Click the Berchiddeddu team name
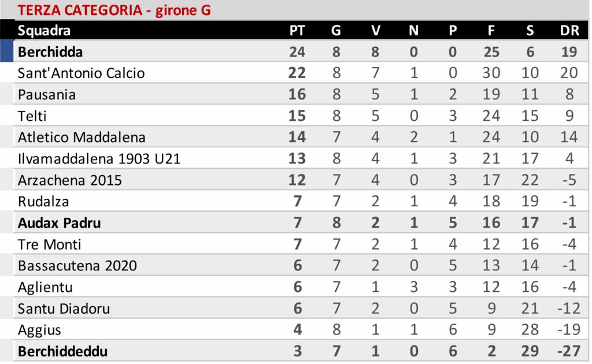Screen dimensions: 592x364 pos(62,351)
